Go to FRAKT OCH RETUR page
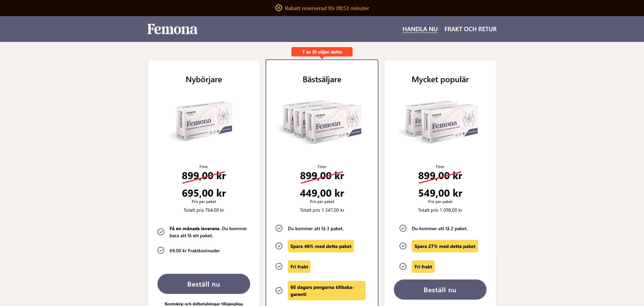 tap(470, 29)
